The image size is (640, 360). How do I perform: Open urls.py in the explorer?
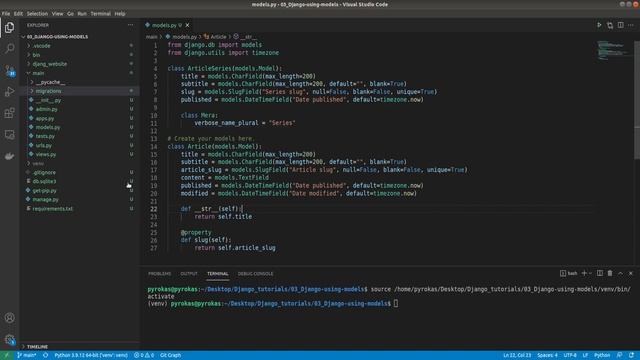44,145
